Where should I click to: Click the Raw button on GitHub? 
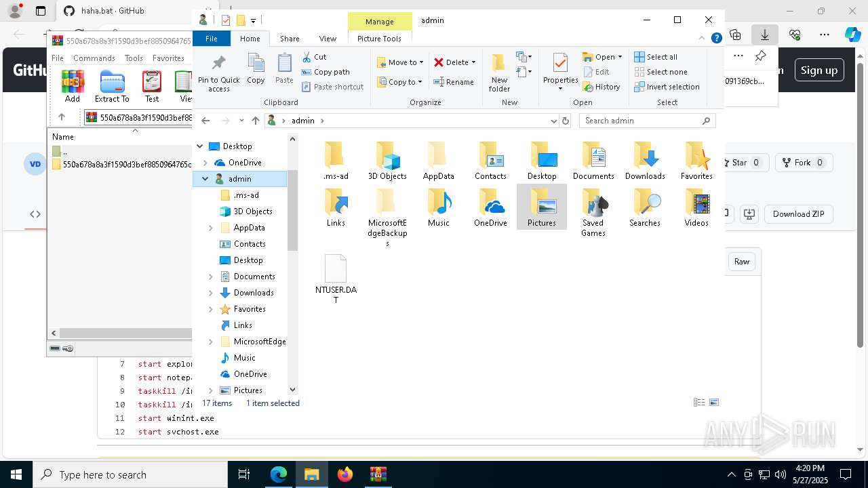[742, 262]
